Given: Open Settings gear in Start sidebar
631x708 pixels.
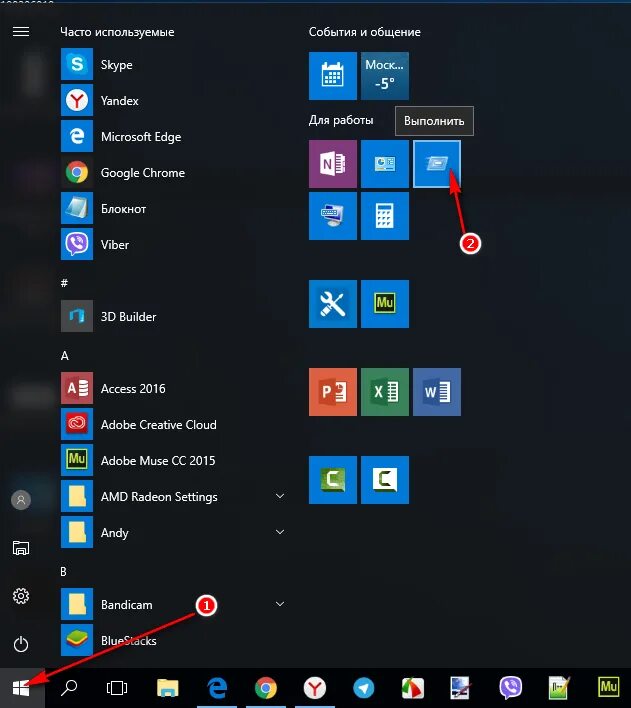Looking at the screenshot, I should tap(21, 596).
